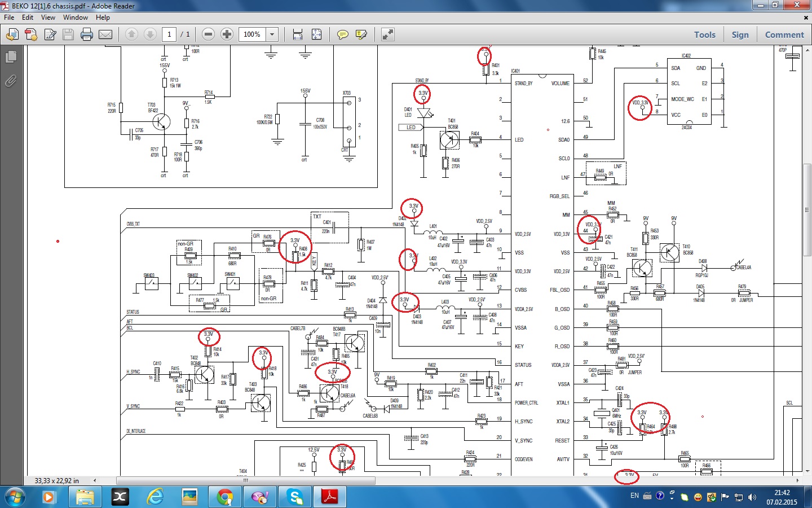
Task: Click the horizontal scrollbar thumb
Action: pos(245,481)
